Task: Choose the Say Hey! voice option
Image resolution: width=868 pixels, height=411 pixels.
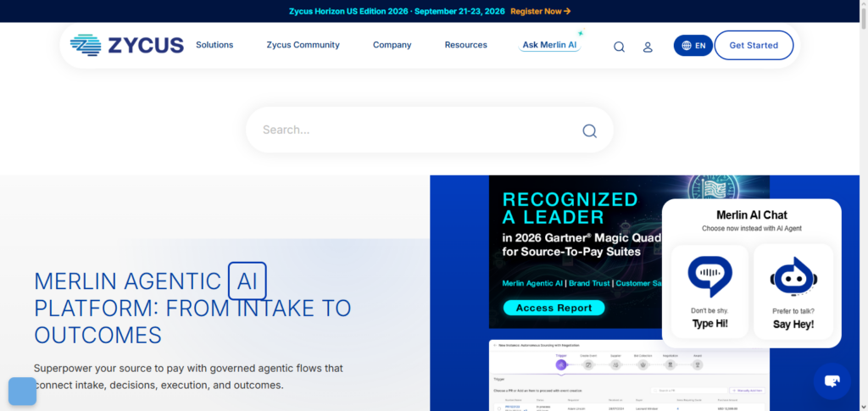Action: pyautogui.click(x=793, y=292)
